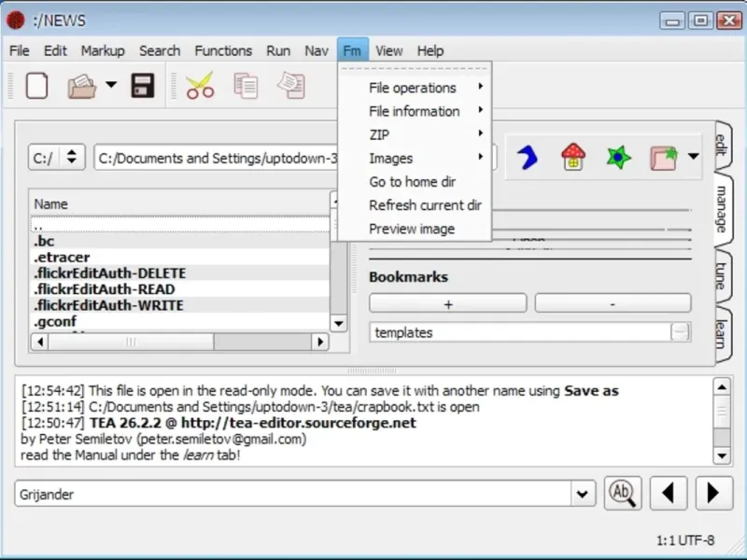Add bookmark with the + button

click(x=448, y=303)
